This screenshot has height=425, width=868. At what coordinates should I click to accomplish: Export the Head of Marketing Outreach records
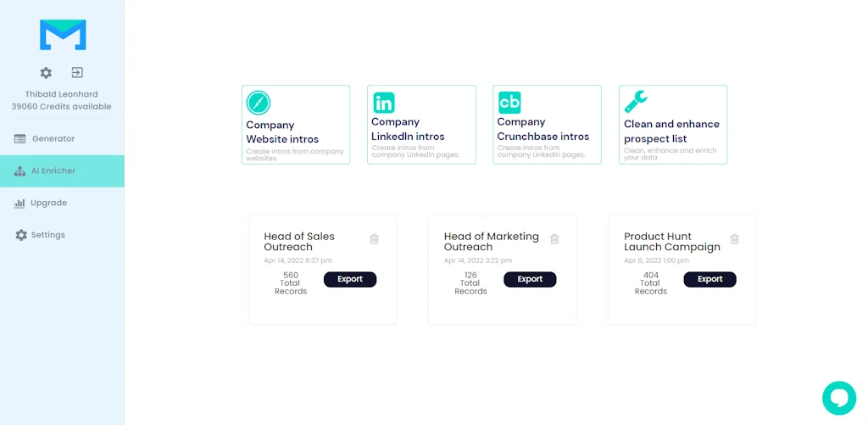pyautogui.click(x=530, y=279)
